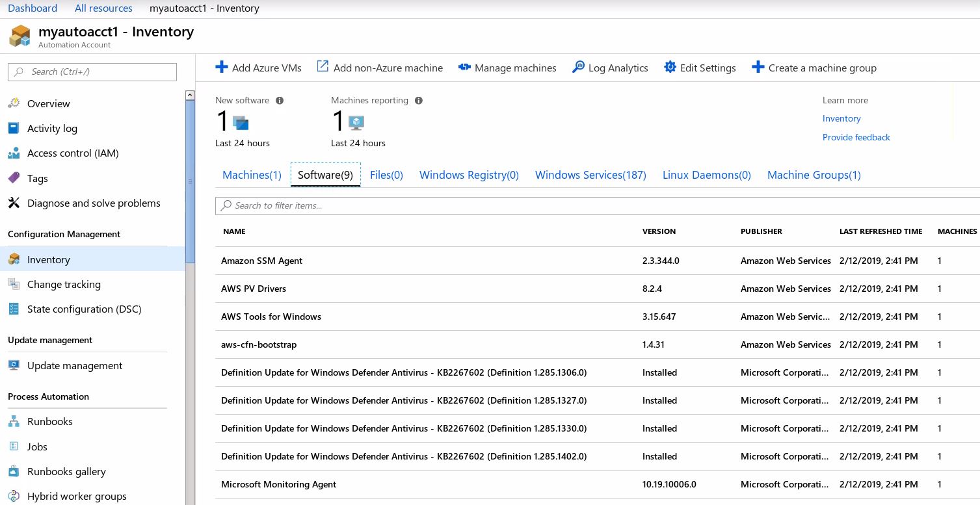Click the Create a machine group plus icon
Screen dimensions: 980x505
[758, 68]
